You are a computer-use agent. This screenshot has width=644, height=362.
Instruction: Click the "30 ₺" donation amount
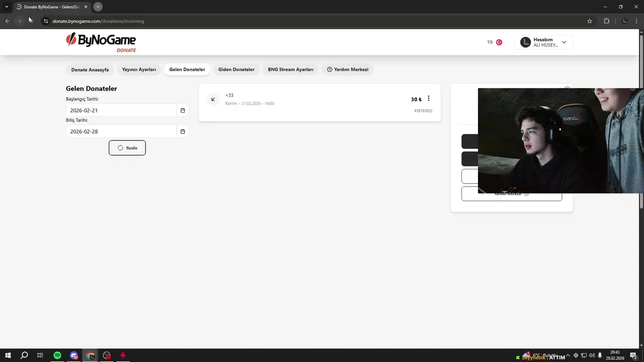point(416,99)
